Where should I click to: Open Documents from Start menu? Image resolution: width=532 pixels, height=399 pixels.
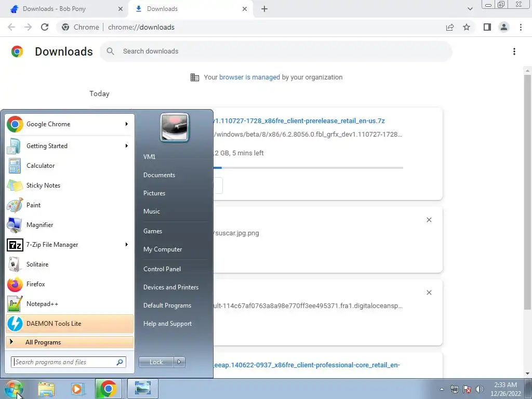tap(159, 175)
